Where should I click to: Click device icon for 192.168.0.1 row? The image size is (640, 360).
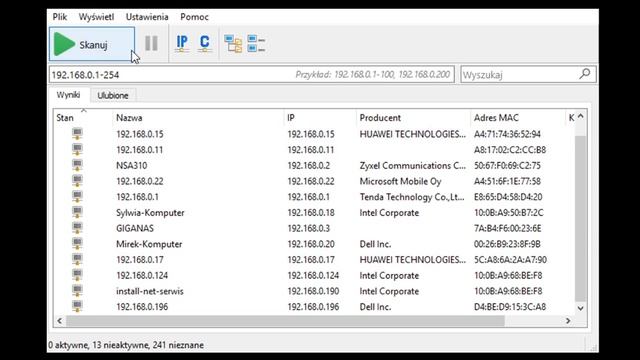point(77,196)
